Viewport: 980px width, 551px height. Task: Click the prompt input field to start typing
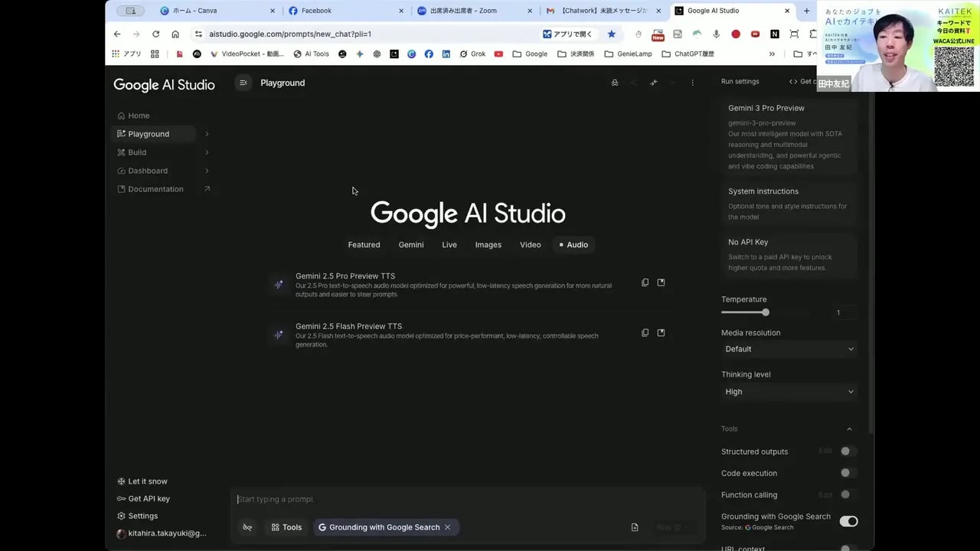click(x=467, y=499)
